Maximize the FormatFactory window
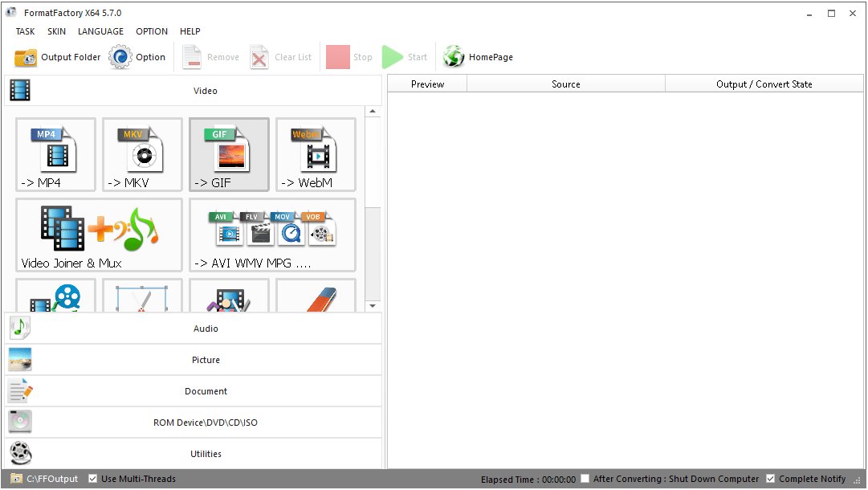The width and height of the screenshot is (868, 490). (831, 14)
